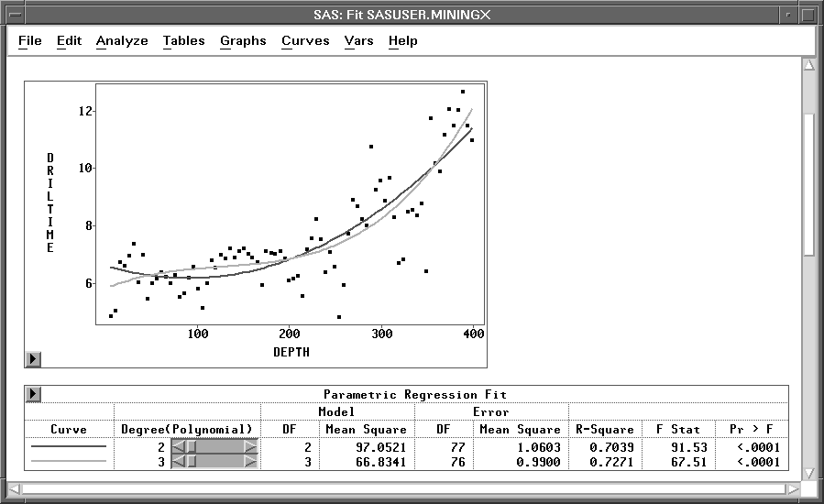
Task: Click the plot's pop-up menu arrow button
Action: (x=34, y=359)
